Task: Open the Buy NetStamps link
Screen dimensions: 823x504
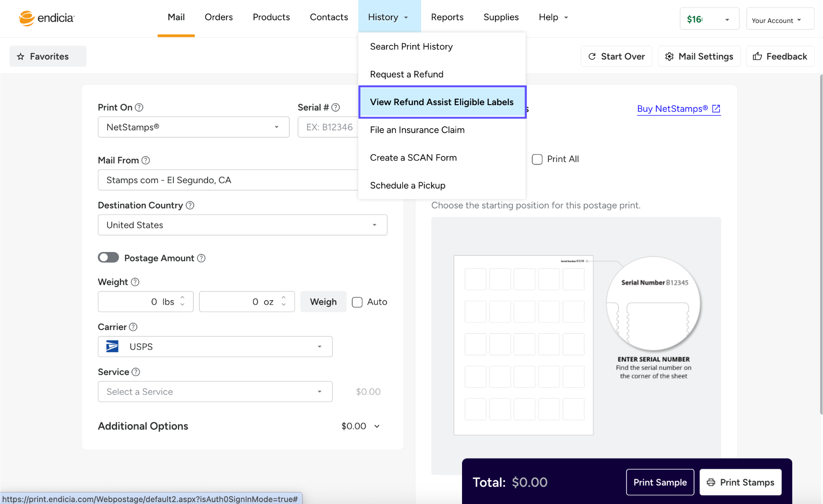Action: [x=678, y=109]
